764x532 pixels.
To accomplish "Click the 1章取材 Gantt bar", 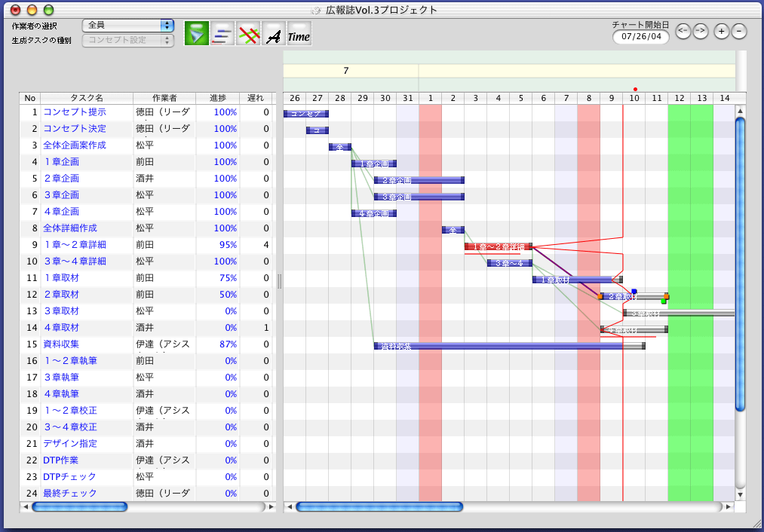I will (x=578, y=280).
